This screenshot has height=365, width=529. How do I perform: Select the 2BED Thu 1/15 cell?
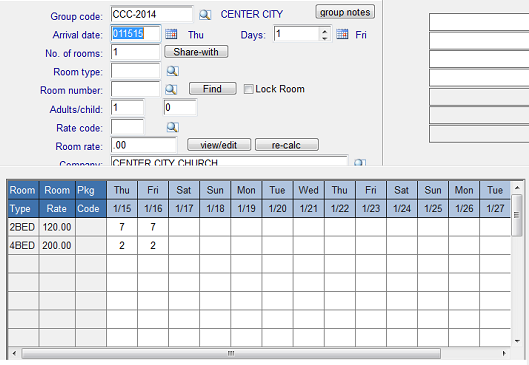click(x=122, y=227)
